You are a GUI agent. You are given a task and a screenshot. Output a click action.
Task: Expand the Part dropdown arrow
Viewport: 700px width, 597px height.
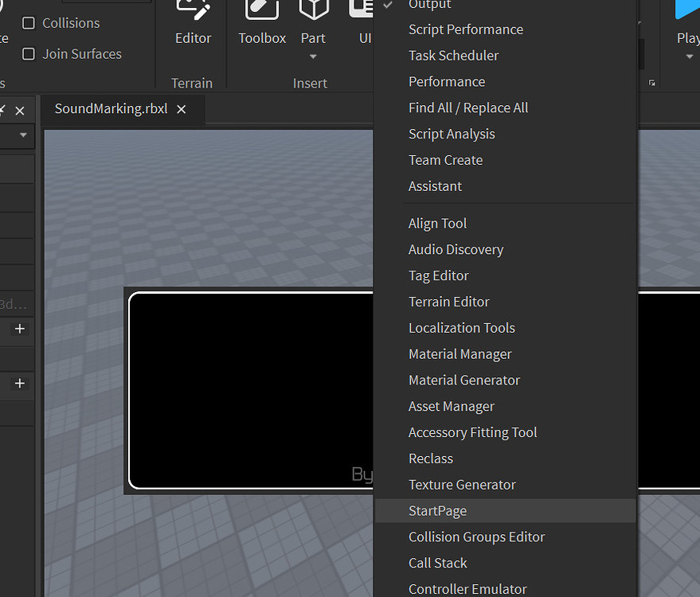(x=314, y=57)
